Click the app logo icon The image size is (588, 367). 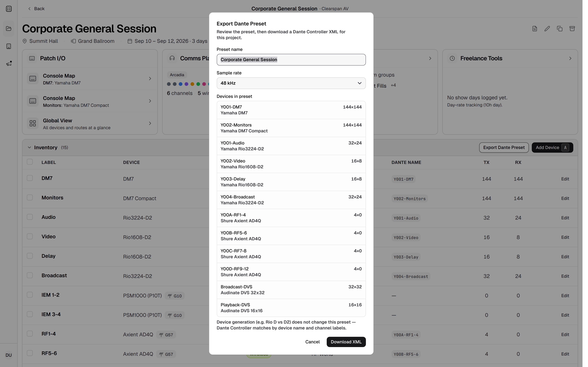[x=9, y=9]
